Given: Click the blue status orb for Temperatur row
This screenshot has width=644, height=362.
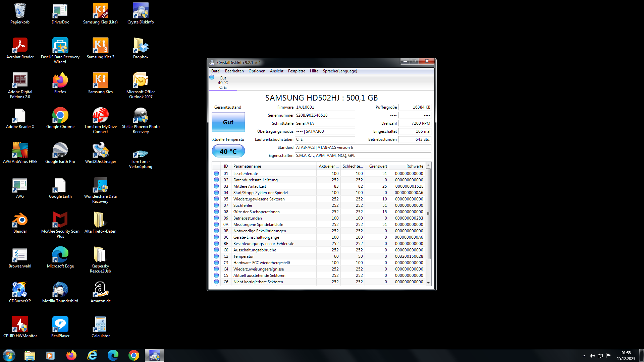Looking at the screenshot, I should coord(216,256).
